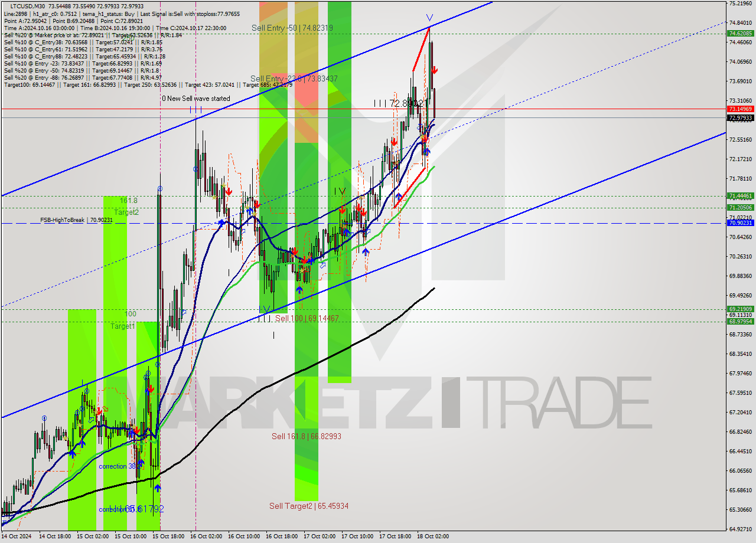This screenshot has width=756, height=543.
Task: Select the '15 Oct 02:00' time axis label
Action: [x=93, y=537]
